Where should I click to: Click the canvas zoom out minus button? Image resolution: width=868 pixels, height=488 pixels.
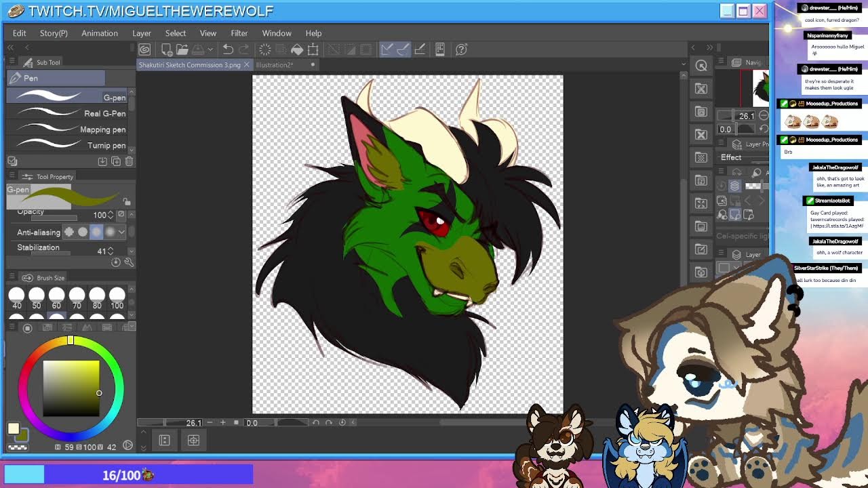[x=210, y=422]
